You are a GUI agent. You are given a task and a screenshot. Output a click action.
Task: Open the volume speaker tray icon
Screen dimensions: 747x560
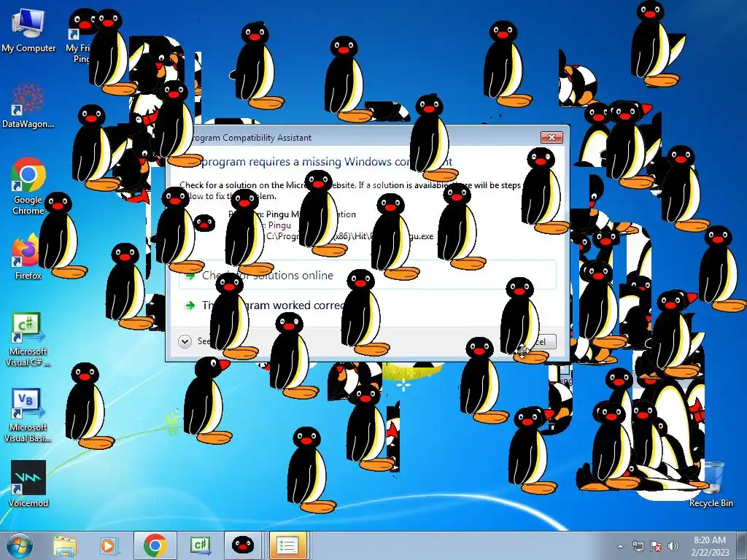[x=673, y=546]
